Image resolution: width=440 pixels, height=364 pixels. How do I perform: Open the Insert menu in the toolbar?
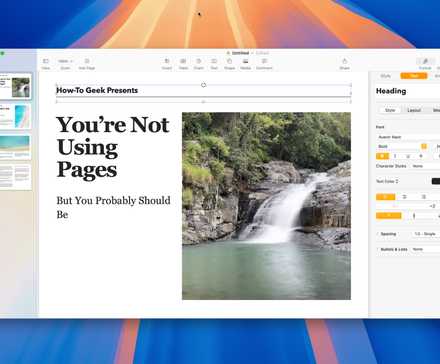(x=167, y=64)
